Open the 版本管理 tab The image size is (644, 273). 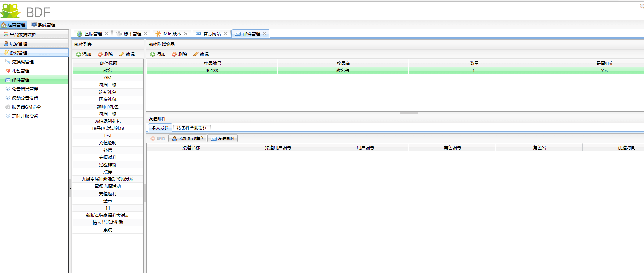pos(132,34)
